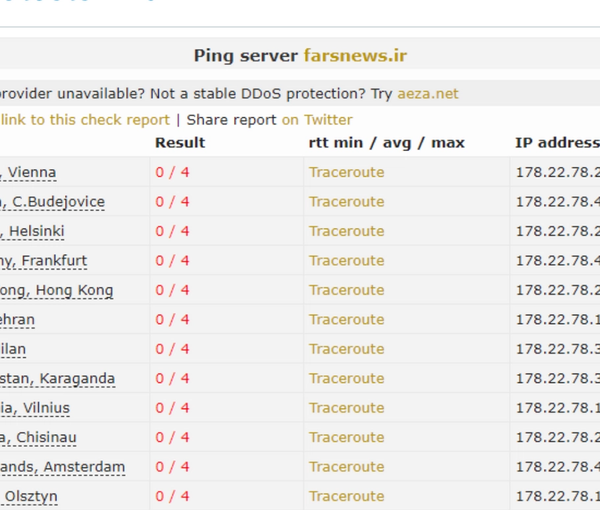Open Traceroute for the Olsztyn node

pyautogui.click(x=347, y=496)
